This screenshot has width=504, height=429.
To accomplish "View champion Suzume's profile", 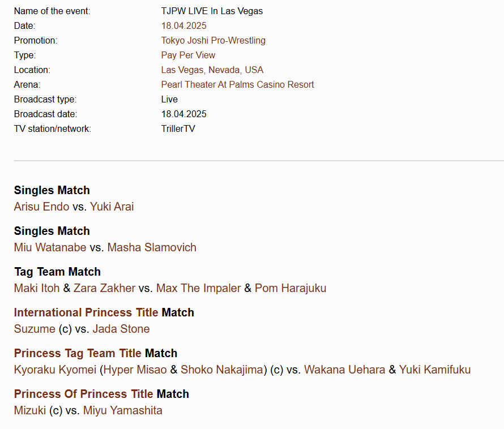I will click(x=35, y=329).
